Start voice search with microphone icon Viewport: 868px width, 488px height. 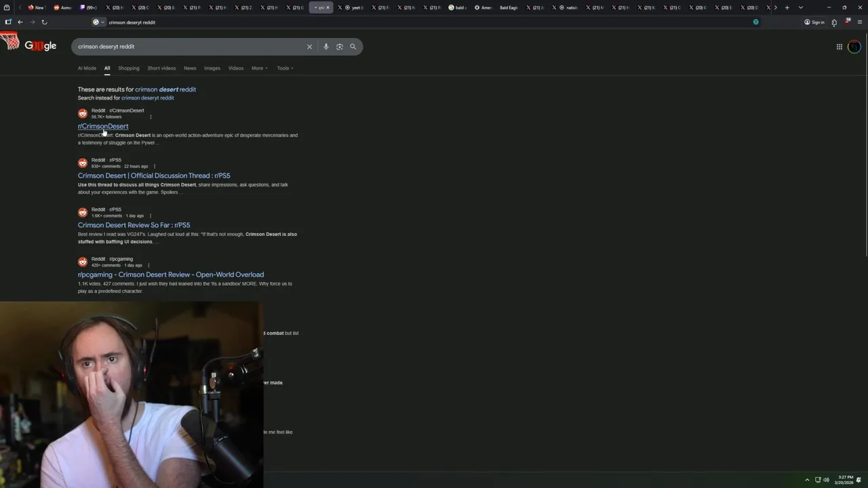[326, 47]
